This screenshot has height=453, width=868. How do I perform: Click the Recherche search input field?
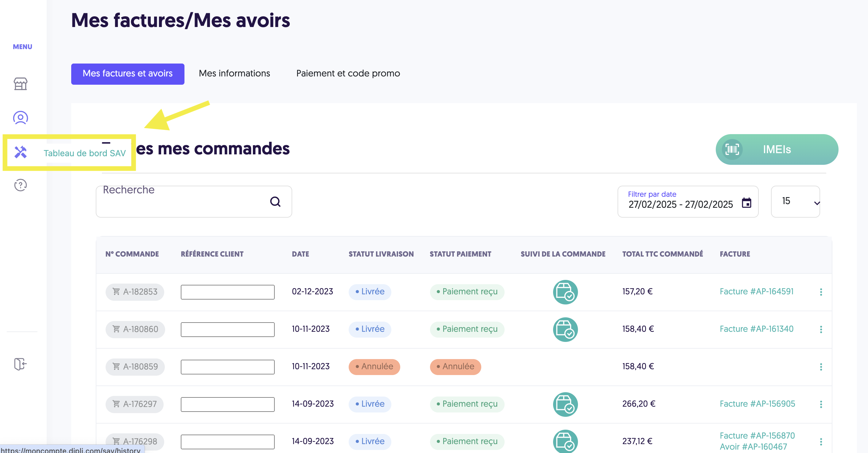tap(194, 202)
